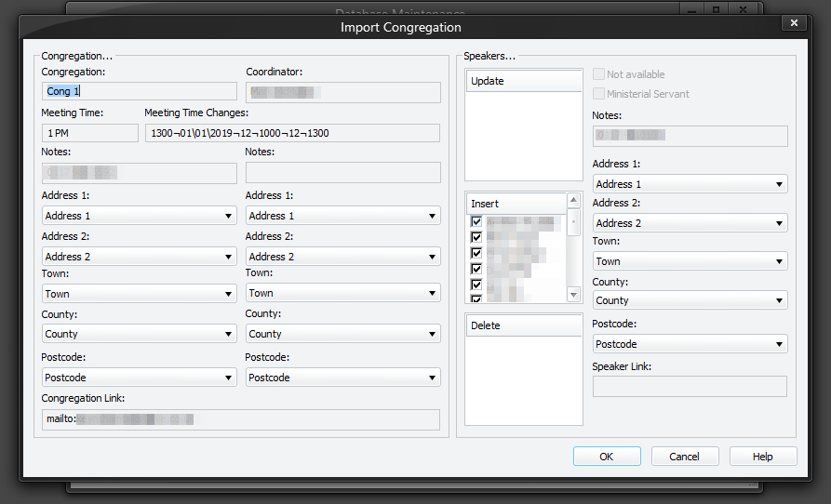Open Congregation Address 1 dropdown in left column
The height and width of the screenshot is (504, 831).
139,216
